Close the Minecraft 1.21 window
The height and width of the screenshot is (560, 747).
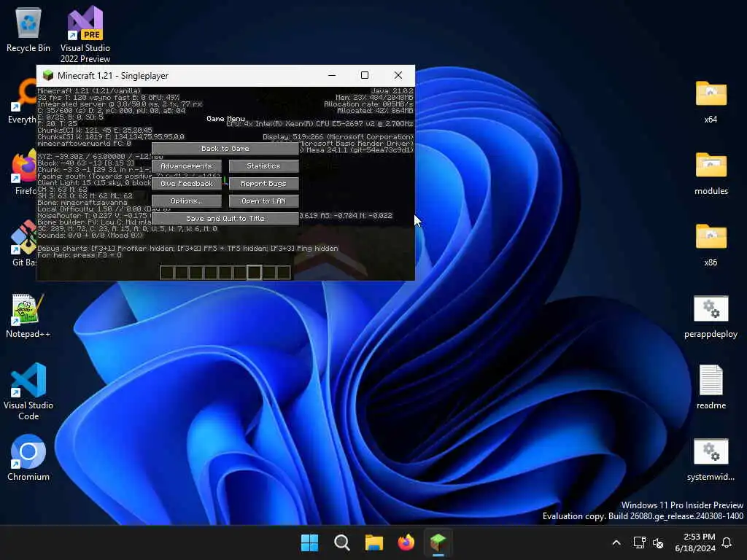pos(398,75)
